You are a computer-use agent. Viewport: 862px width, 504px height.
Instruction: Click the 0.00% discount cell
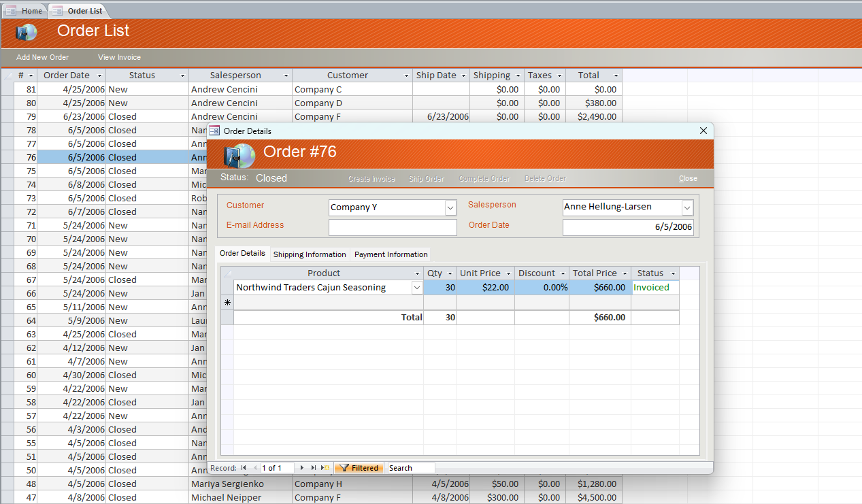542,288
